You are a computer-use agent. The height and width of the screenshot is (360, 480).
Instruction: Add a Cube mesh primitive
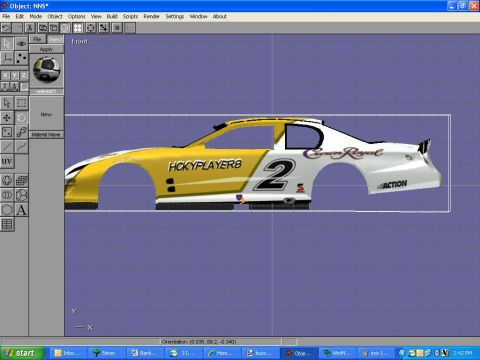tap(21, 181)
